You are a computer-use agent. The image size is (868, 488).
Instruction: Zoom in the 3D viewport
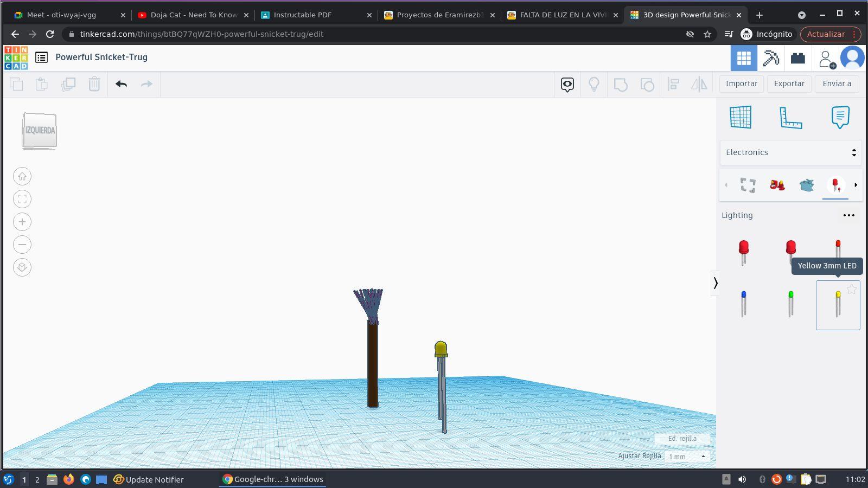point(22,222)
